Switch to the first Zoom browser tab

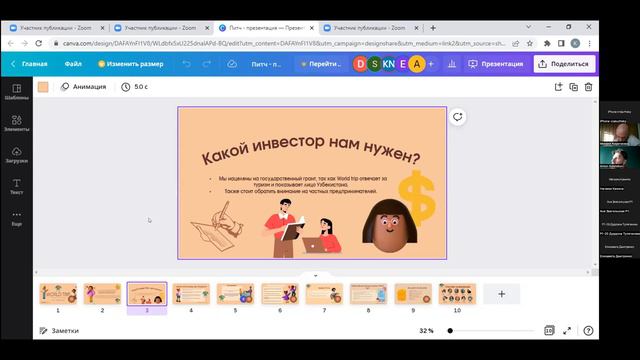click(56, 28)
